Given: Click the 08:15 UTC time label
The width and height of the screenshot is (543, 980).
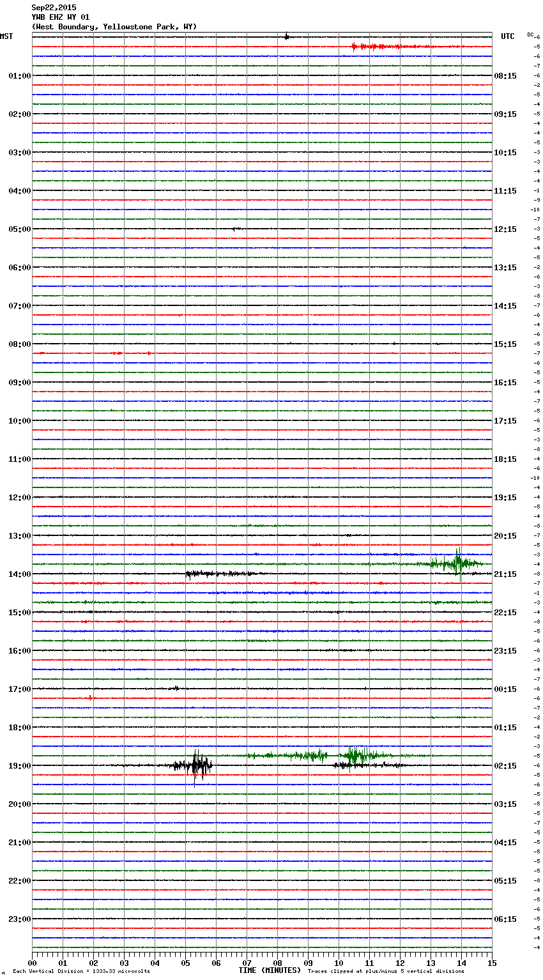Looking at the screenshot, I should (x=505, y=76).
